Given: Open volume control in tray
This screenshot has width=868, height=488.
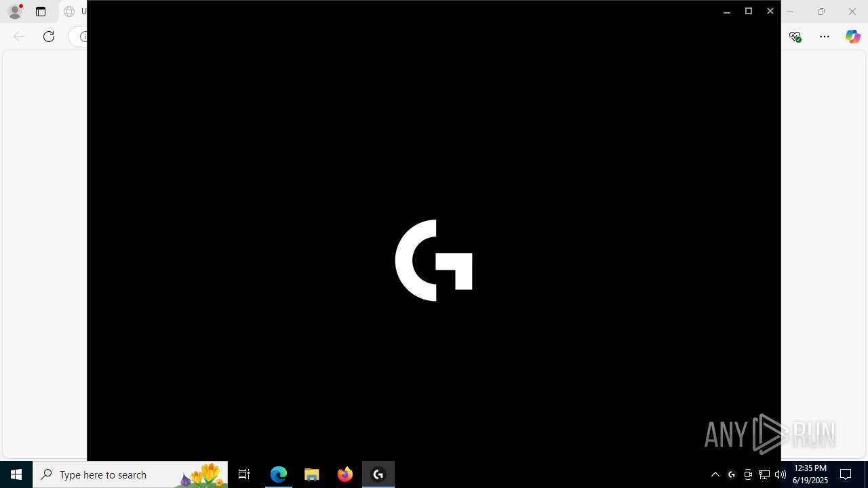Looking at the screenshot, I should point(781,474).
